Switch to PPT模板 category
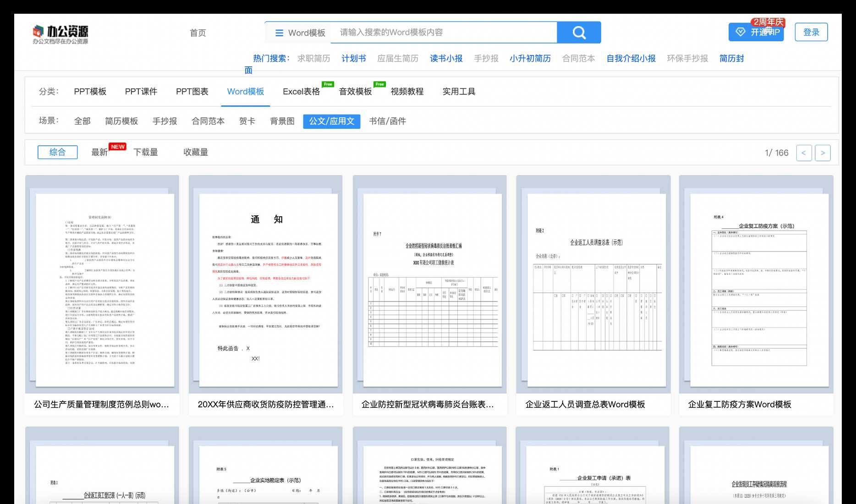The image size is (856, 504). (x=90, y=92)
